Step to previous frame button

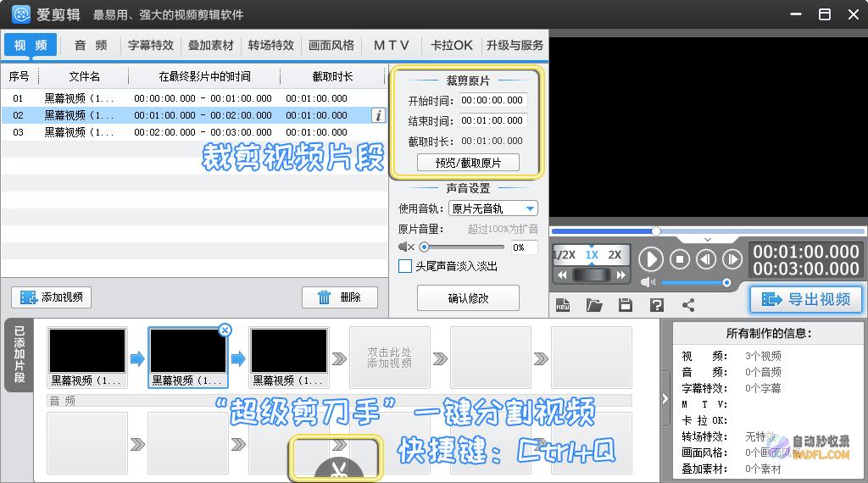tap(706, 259)
